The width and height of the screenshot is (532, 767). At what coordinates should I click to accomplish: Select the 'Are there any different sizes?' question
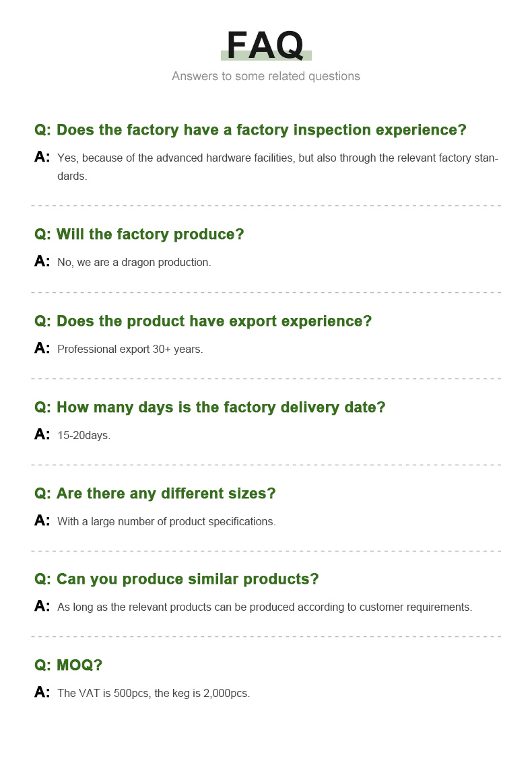(155, 493)
